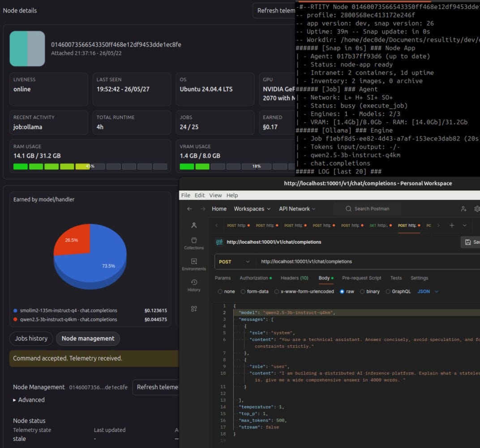
Task: Open Postman's Collections sidebar icon
Action: [x=194, y=243]
